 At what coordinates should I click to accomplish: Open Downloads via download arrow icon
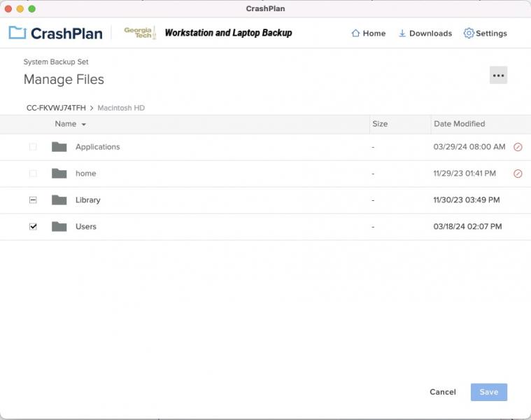tap(402, 33)
